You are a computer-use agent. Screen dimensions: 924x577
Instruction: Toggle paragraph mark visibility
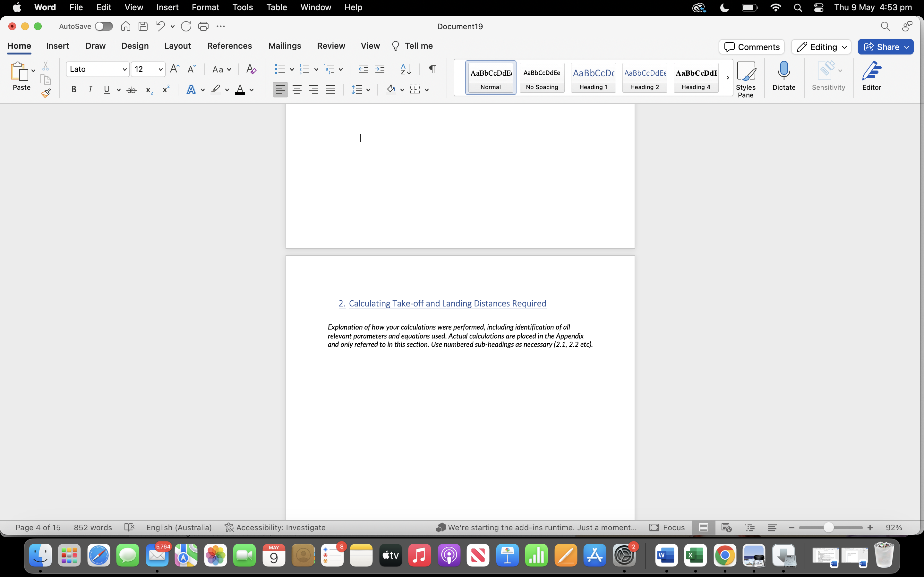click(432, 69)
